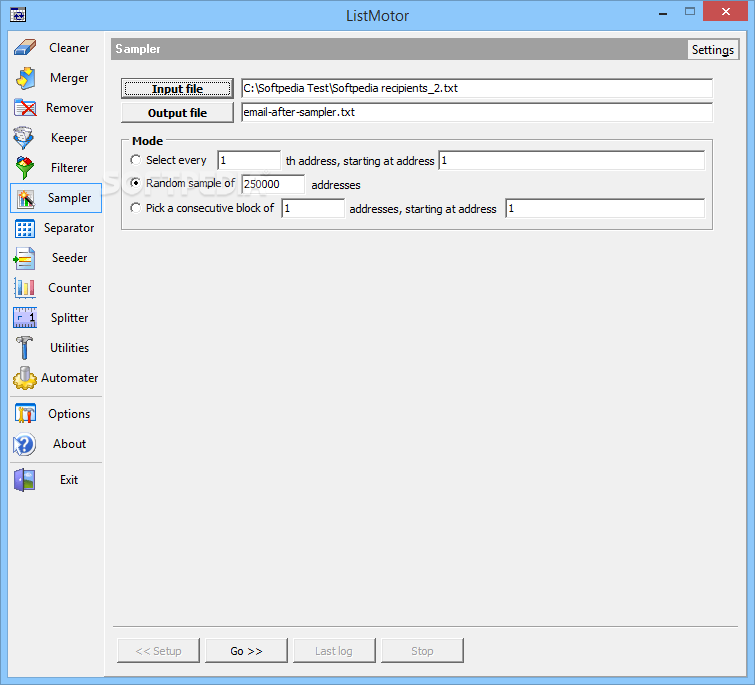755x685 pixels.
Task: Focus the output file name field
Action: [477, 112]
